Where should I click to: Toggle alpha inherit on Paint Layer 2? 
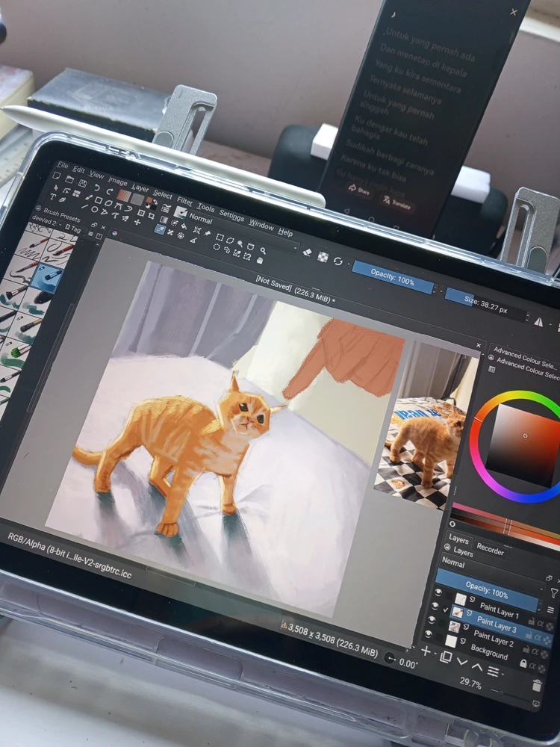coord(535,651)
